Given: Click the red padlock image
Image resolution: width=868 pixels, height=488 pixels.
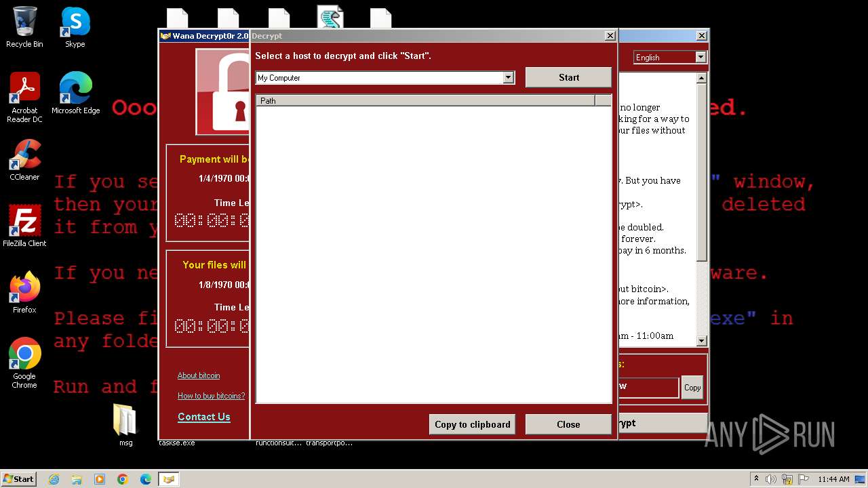Looking at the screenshot, I should click(223, 92).
